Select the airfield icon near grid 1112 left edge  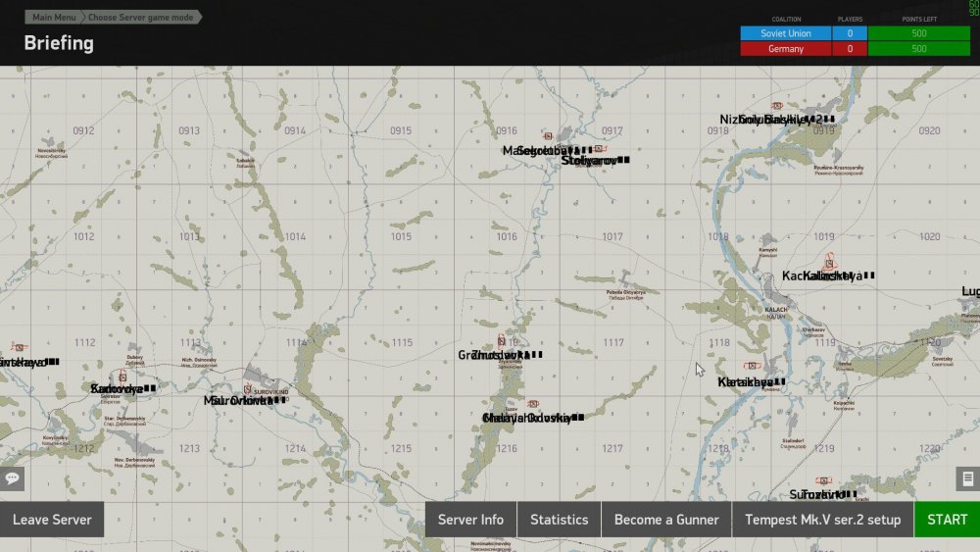[19, 347]
